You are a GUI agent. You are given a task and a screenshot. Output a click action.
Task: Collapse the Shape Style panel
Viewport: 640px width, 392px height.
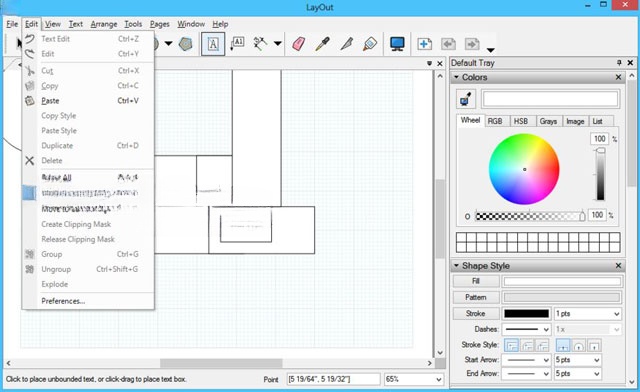pyautogui.click(x=456, y=266)
